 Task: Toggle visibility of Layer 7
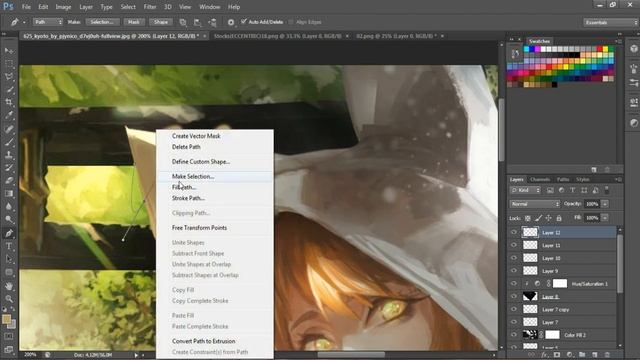(x=514, y=322)
